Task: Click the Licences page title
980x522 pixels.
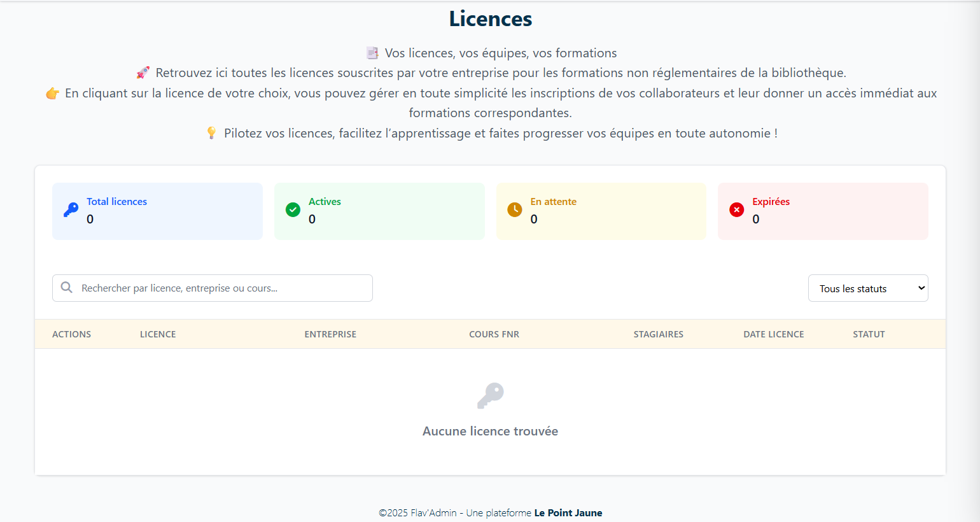Action: tap(491, 19)
